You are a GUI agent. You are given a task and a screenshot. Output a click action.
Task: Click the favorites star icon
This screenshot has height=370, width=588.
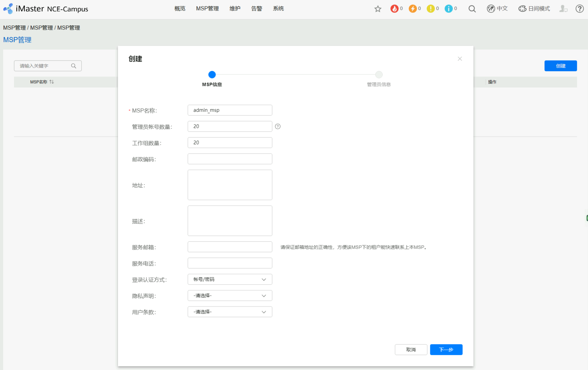click(378, 9)
